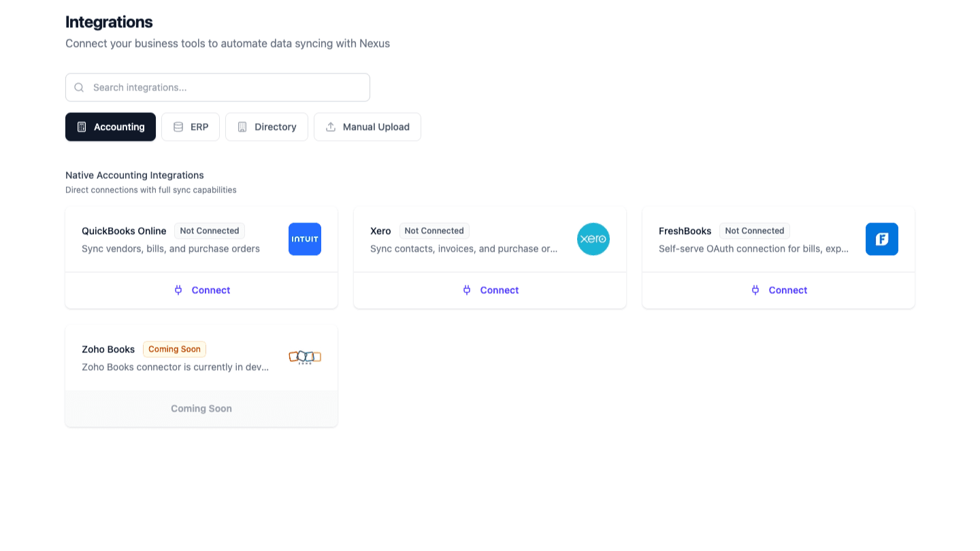Click the database icon on the ERP filter

coord(178,127)
